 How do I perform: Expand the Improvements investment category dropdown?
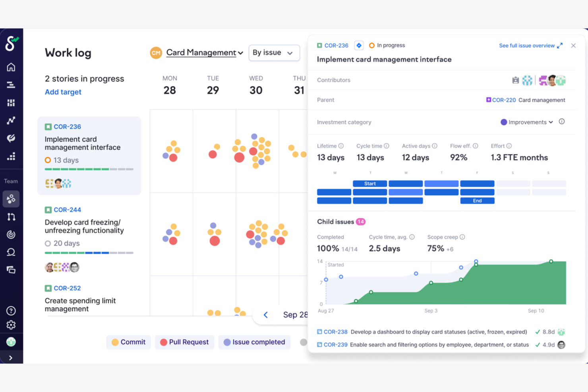pyautogui.click(x=526, y=122)
